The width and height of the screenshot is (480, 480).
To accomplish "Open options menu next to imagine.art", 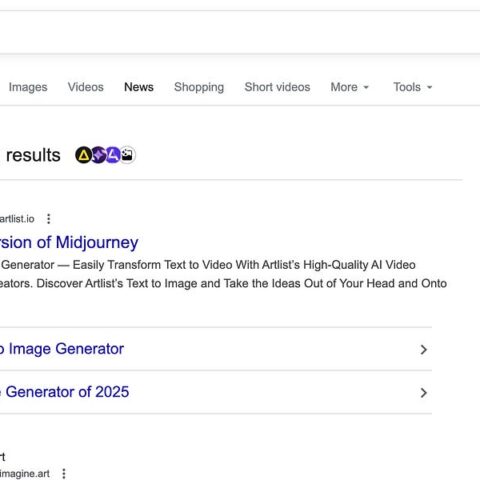I will [x=64, y=473].
